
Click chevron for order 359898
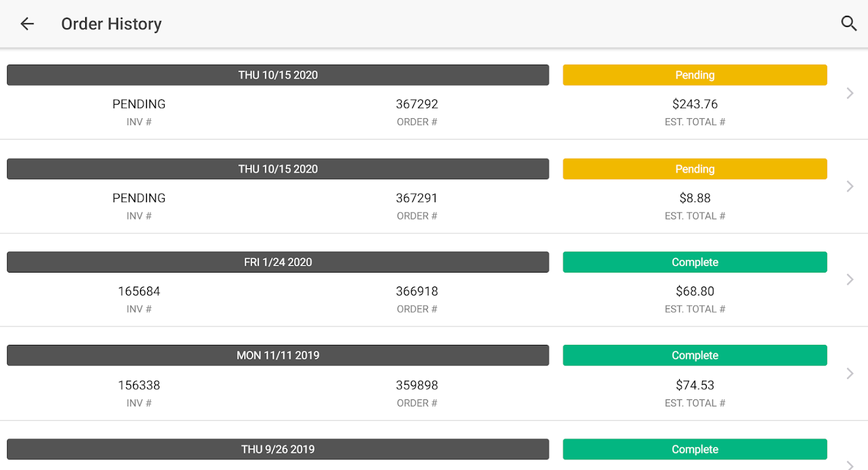click(850, 374)
